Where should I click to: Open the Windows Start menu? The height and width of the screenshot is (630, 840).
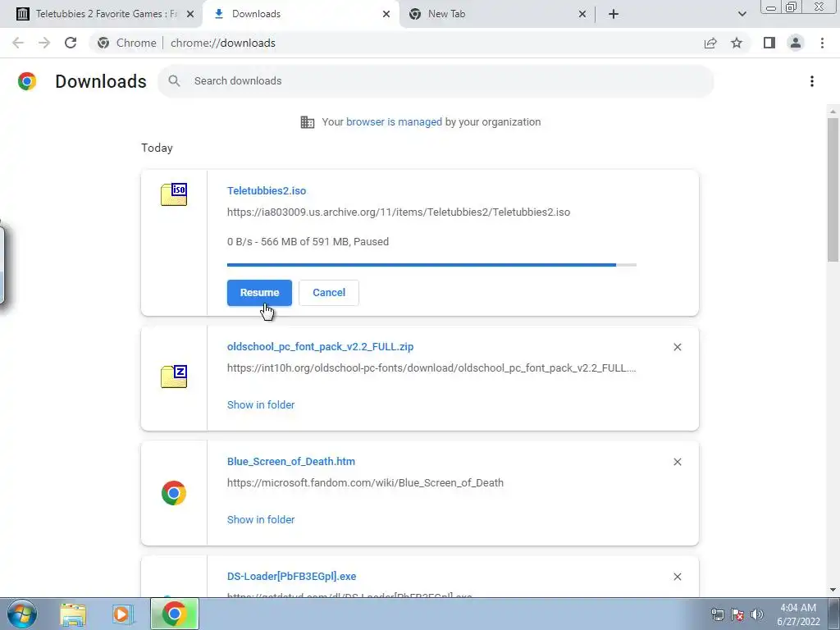[22, 614]
